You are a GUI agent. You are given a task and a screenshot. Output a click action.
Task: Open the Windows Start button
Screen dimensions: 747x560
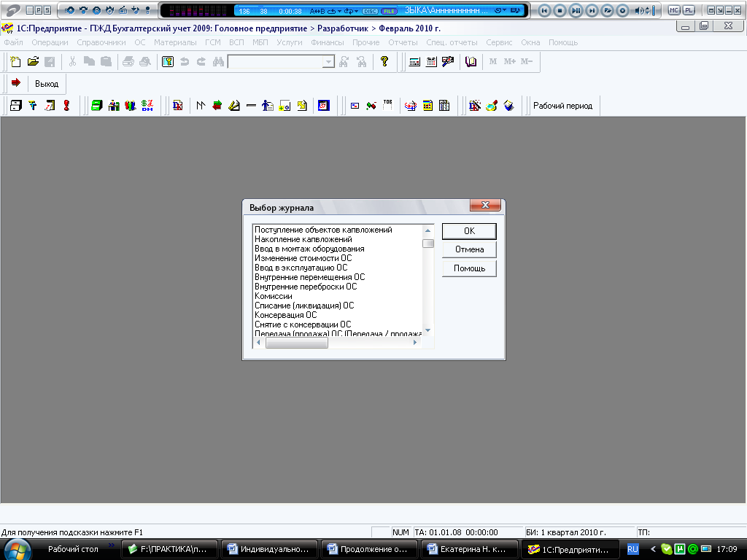[x=18, y=550]
